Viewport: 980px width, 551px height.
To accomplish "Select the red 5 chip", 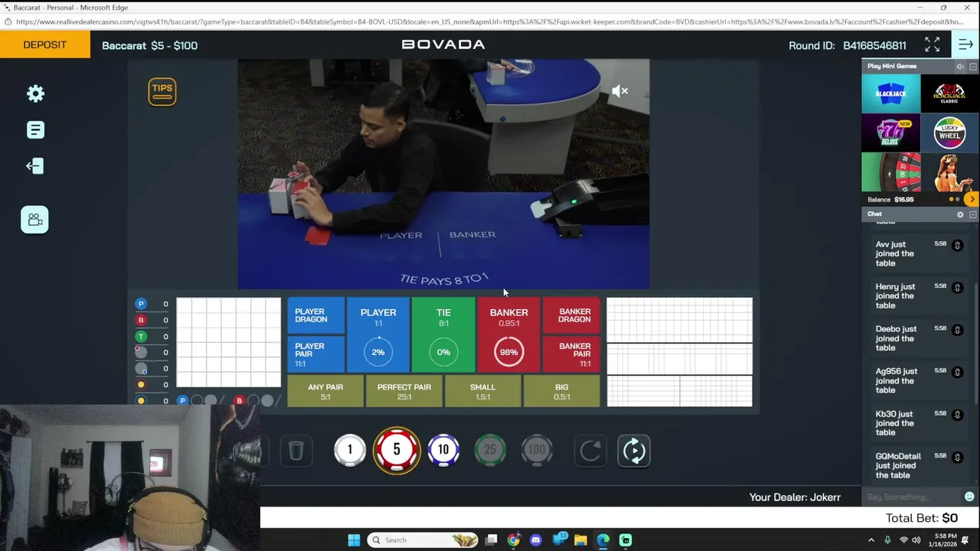I will 397,450.
